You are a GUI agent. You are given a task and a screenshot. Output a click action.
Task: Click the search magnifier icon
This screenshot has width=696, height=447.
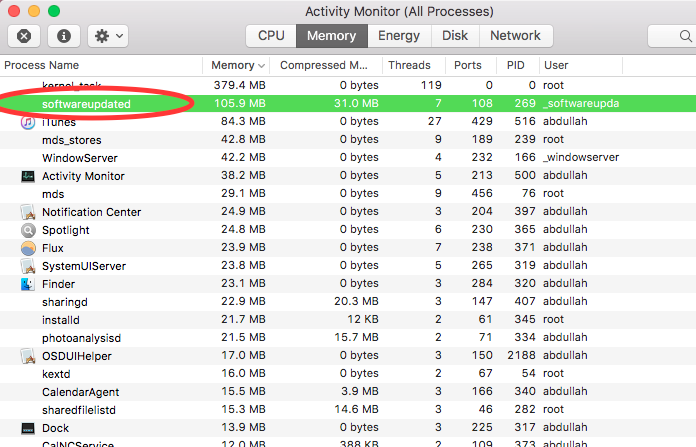tap(685, 36)
